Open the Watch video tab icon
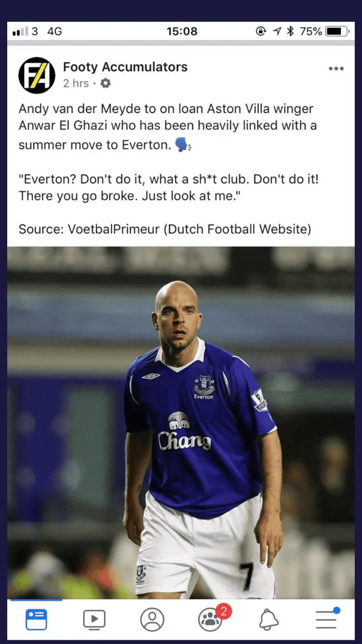 [94, 619]
